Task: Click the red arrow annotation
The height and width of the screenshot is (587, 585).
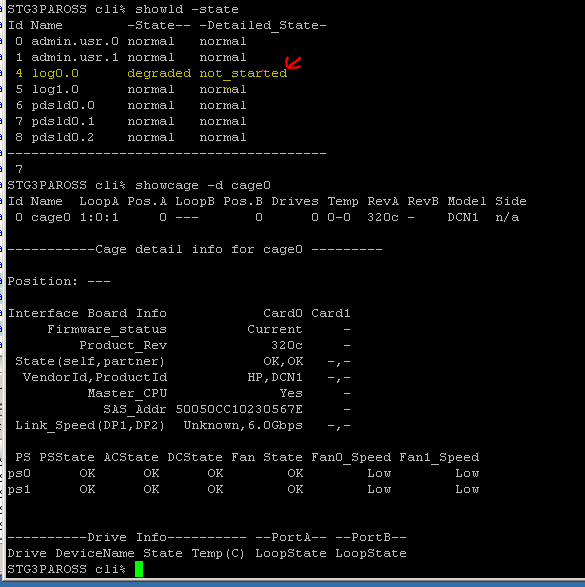Action: [293, 63]
